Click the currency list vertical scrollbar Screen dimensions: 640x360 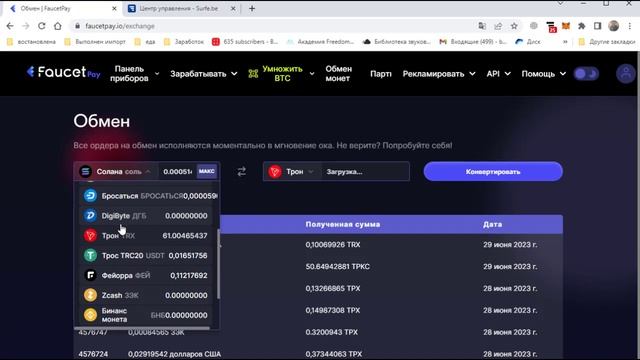(218, 264)
